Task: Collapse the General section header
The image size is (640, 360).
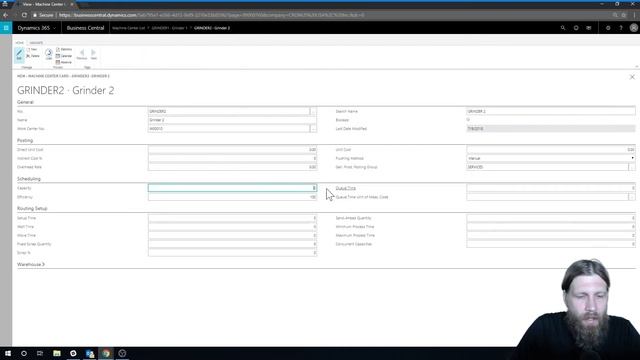Action: (x=25, y=102)
